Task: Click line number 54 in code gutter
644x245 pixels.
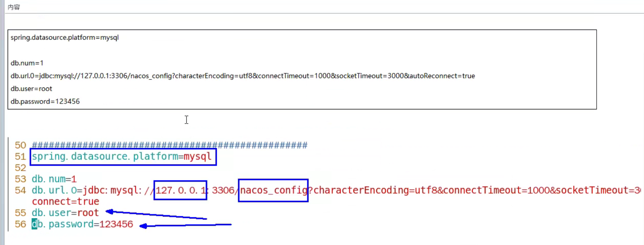Action: click(x=20, y=190)
